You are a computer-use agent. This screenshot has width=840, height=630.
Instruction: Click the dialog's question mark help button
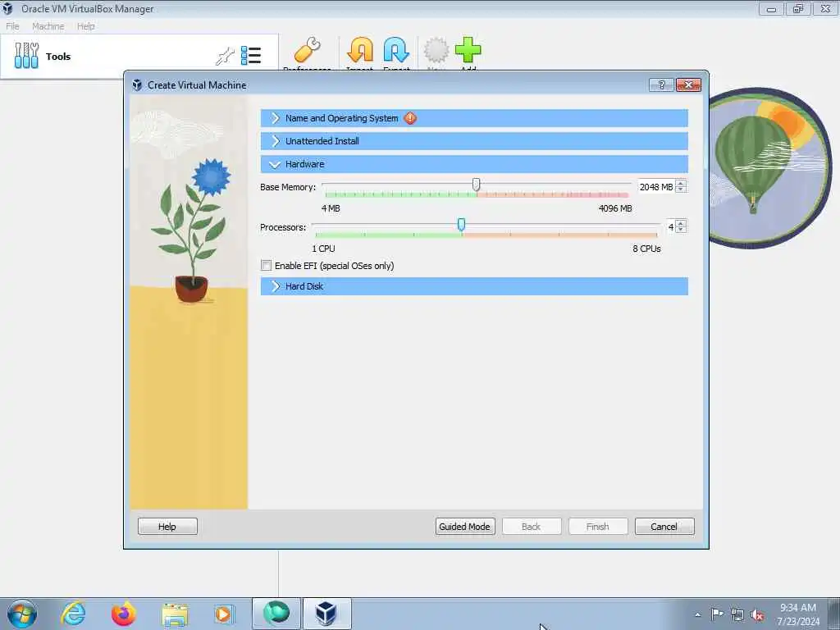point(661,84)
